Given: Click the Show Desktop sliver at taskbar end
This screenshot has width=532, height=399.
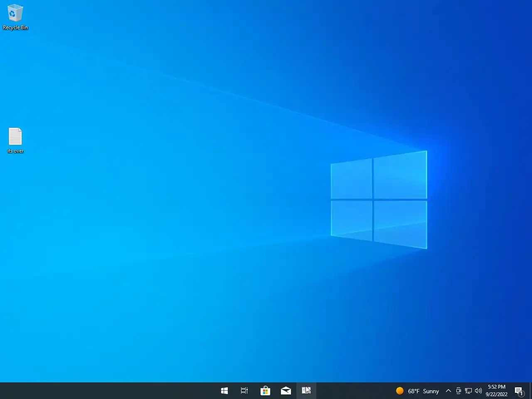Looking at the screenshot, I should [531, 391].
